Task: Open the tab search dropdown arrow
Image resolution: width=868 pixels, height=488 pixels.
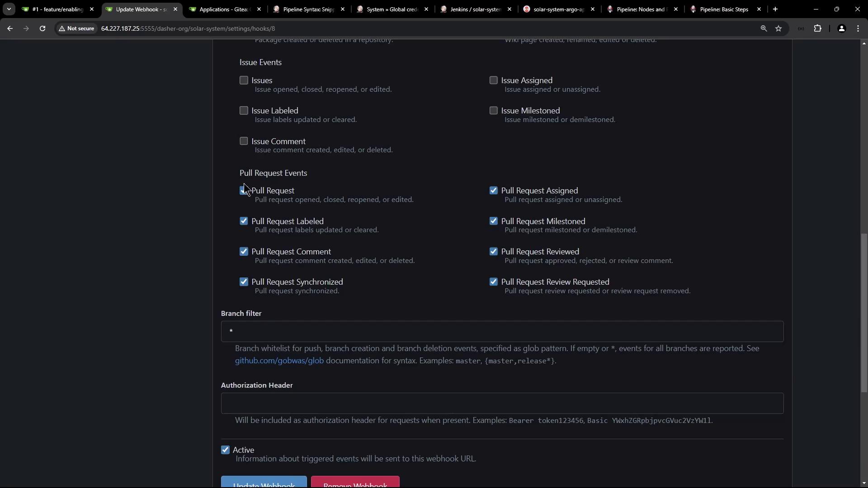Action: [9, 9]
